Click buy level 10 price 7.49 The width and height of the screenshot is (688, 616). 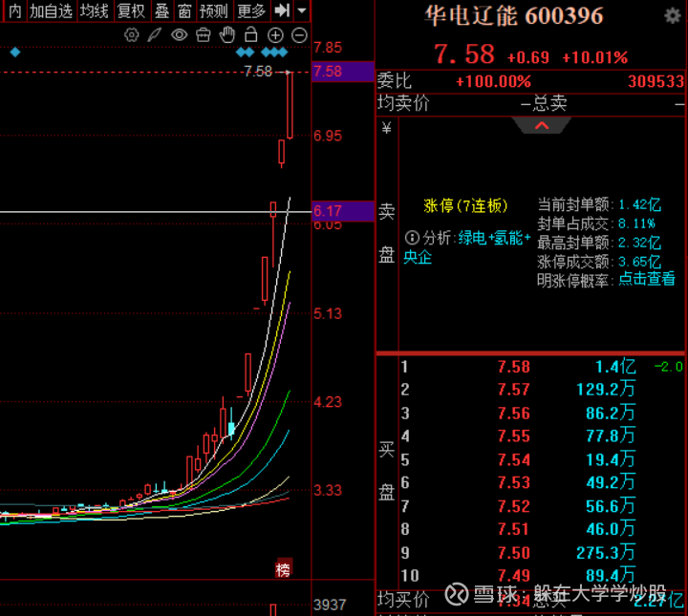click(x=514, y=576)
